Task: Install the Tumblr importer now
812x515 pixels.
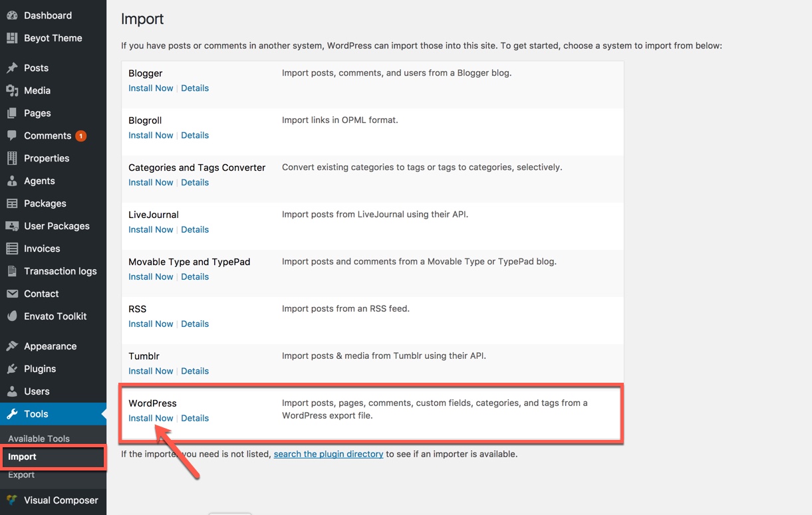Action: pyautogui.click(x=151, y=371)
